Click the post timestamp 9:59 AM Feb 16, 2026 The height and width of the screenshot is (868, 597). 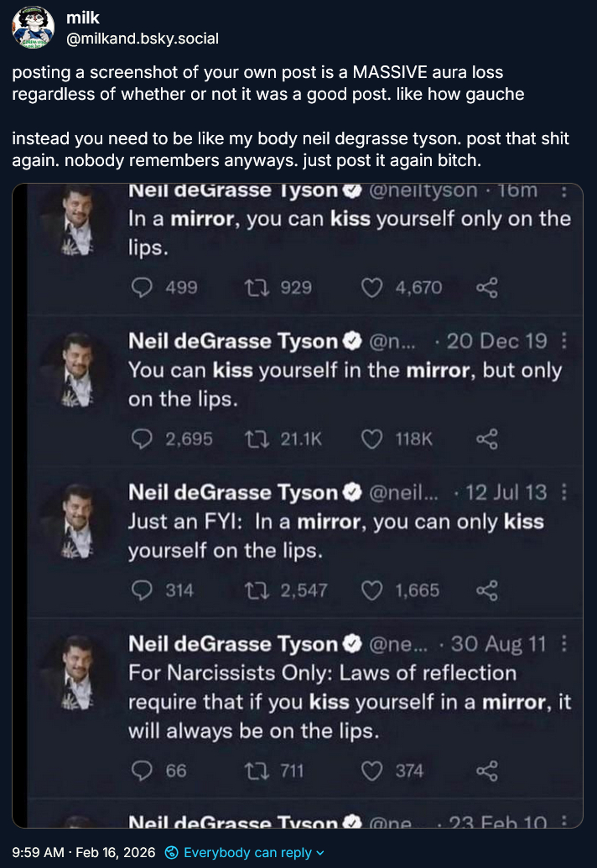click(84, 852)
